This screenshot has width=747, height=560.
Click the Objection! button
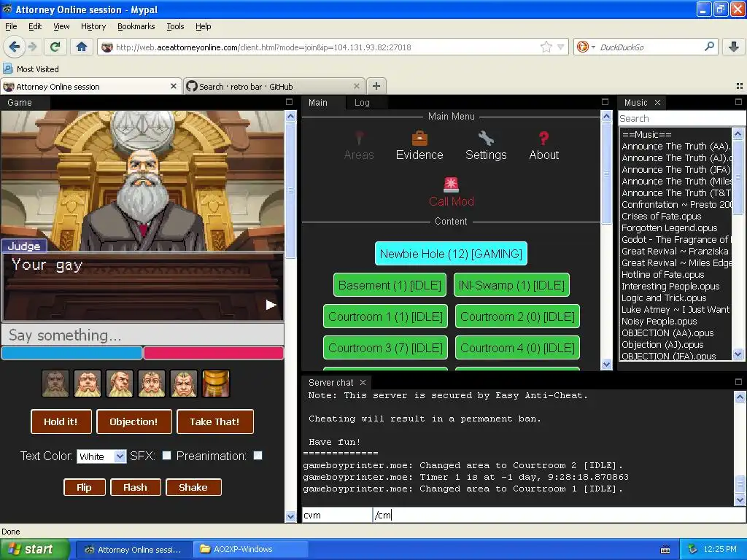134,421
